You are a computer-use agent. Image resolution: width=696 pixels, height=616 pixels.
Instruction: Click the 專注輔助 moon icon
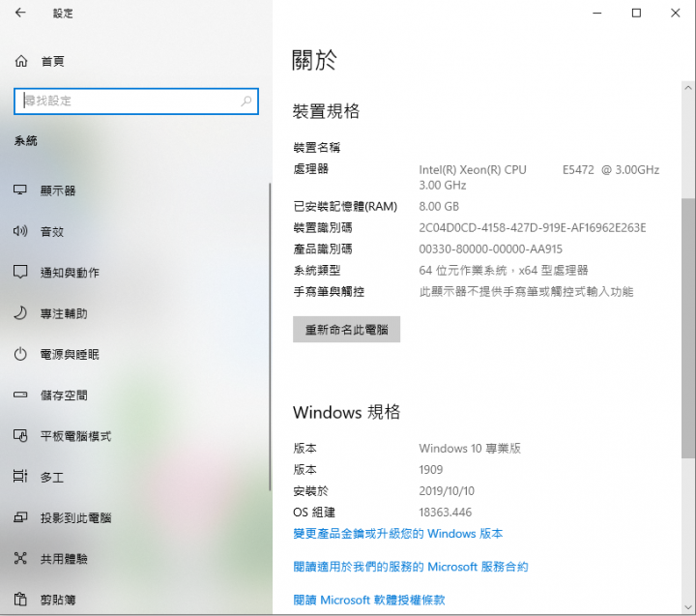point(20,313)
